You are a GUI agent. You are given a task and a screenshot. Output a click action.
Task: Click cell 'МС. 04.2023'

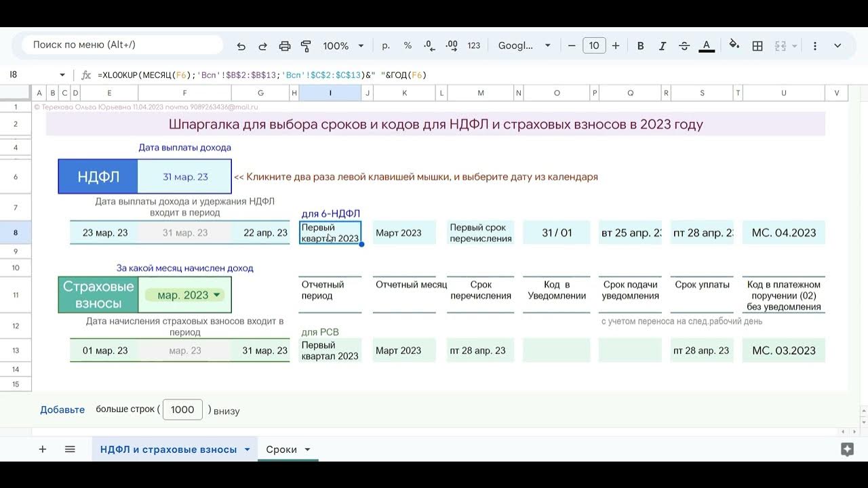784,232
